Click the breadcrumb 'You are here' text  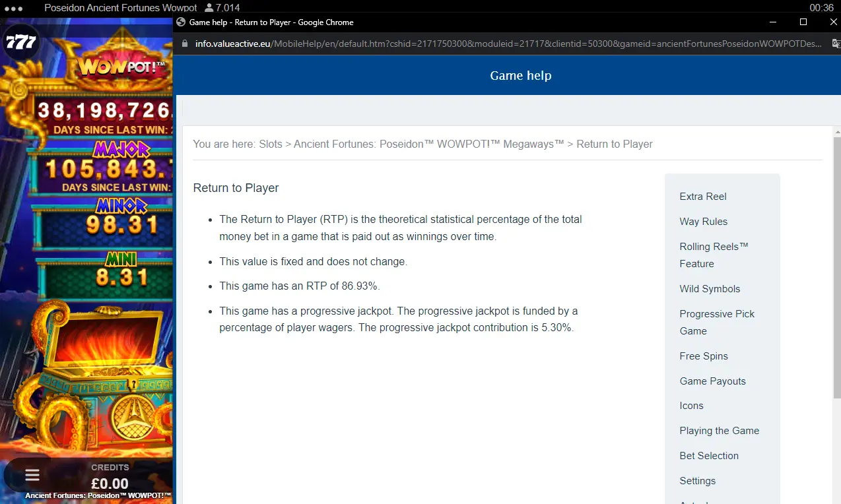pyautogui.click(x=224, y=144)
